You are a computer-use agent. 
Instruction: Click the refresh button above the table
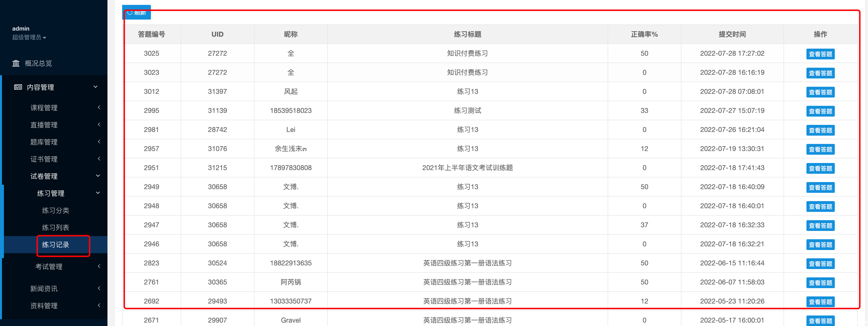(x=137, y=12)
